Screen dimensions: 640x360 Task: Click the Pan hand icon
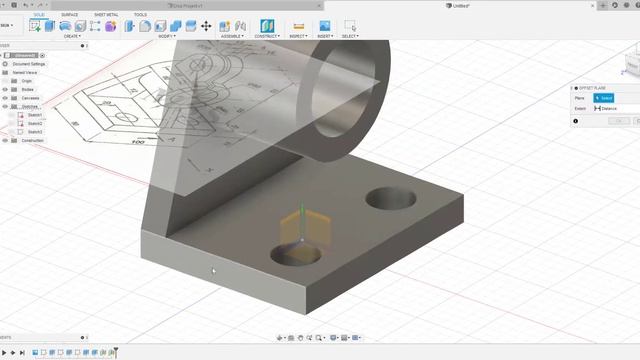click(x=300, y=338)
